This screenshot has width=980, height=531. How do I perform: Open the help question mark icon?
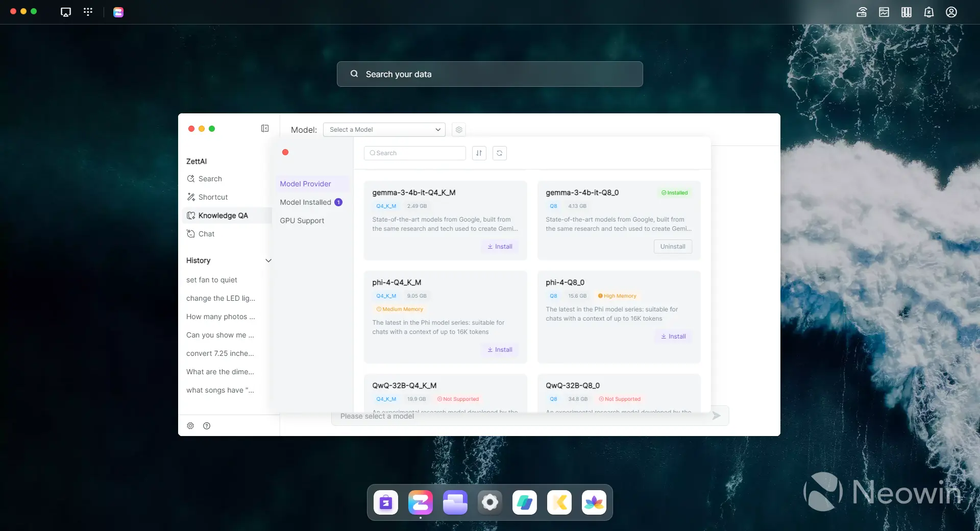[x=207, y=426]
